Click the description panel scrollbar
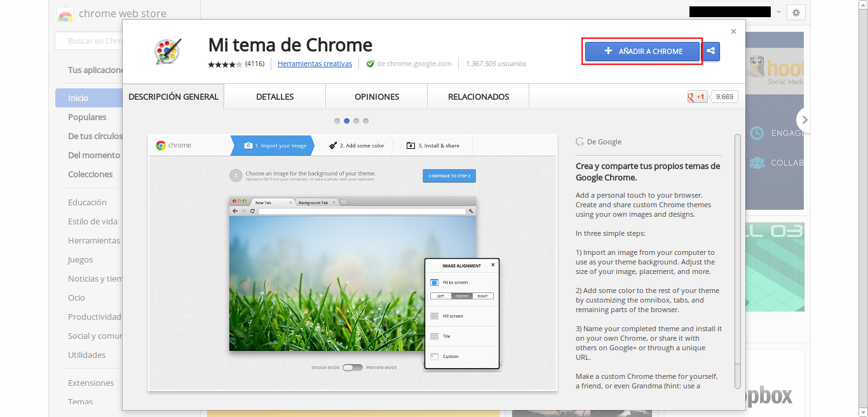This screenshot has width=868, height=417. pyautogui.click(x=738, y=261)
